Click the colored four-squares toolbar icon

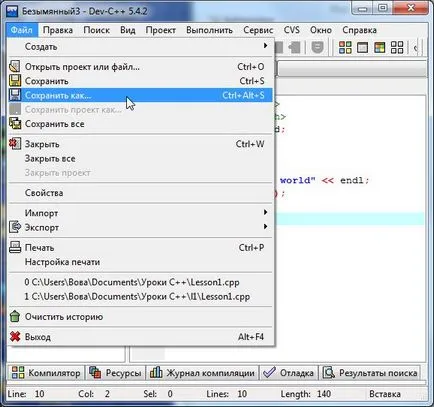[345, 48]
